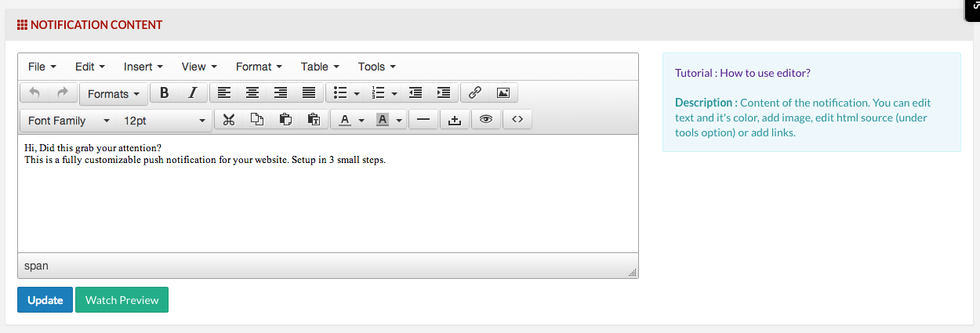Toggle bold formatting

pos(165,93)
